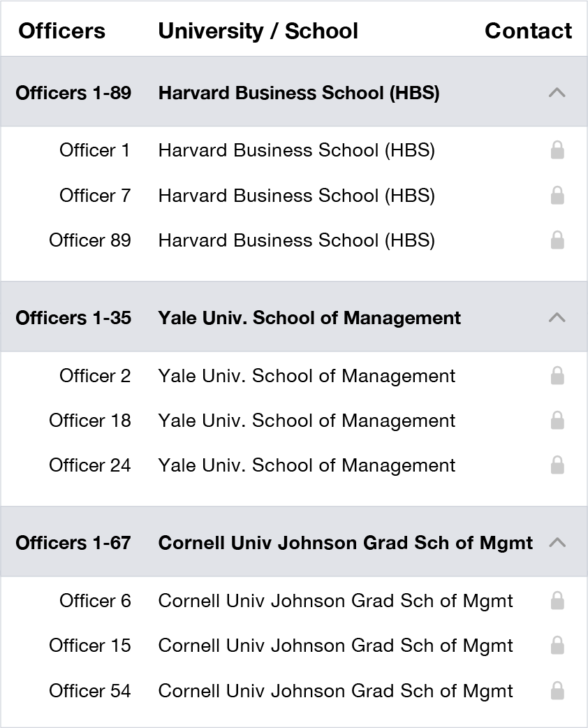Click the lock icon for Officer 54
The image size is (588, 728).
(557, 690)
